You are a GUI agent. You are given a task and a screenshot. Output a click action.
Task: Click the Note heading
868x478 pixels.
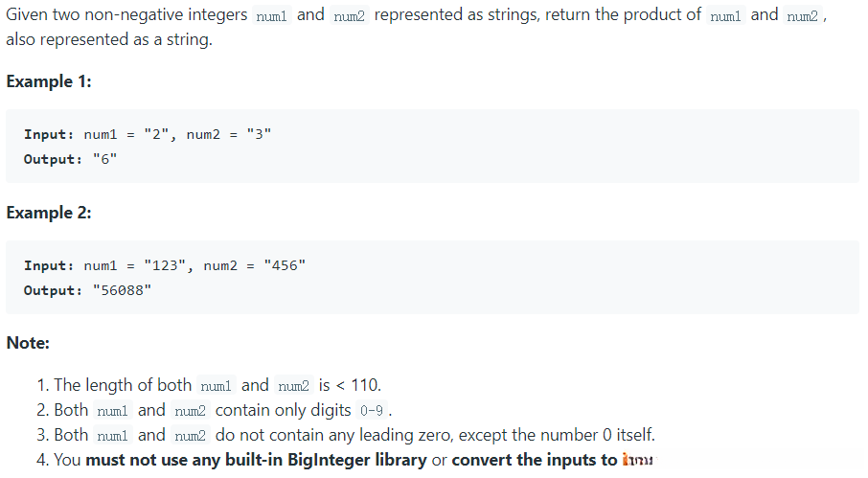[28, 342]
